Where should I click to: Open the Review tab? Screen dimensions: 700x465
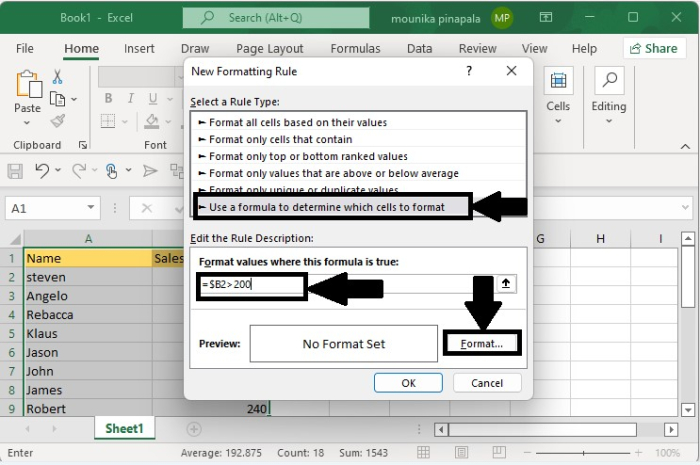pyautogui.click(x=478, y=48)
